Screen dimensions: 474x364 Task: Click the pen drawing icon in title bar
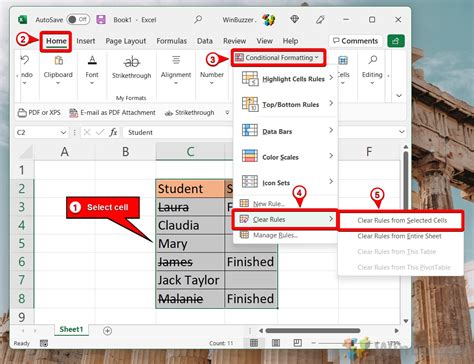320,20
